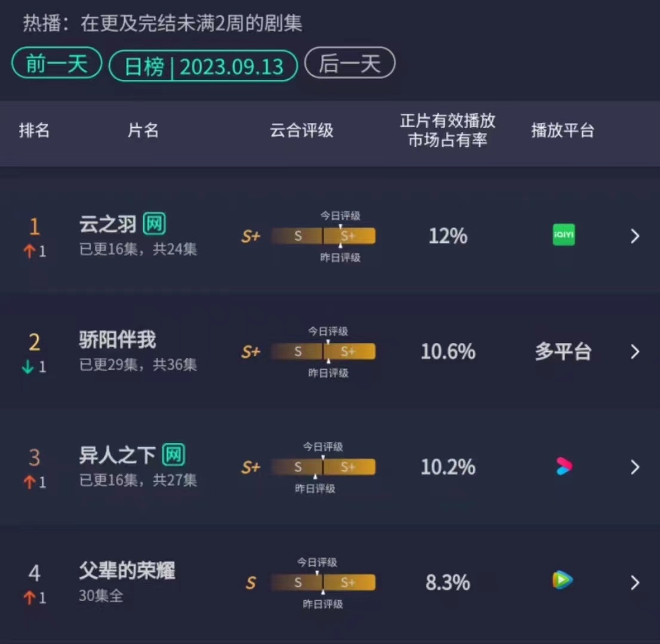Viewport: 660px width, 644px height.
Task: Open details arrow for 异人之下
Action: (x=635, y=467)
